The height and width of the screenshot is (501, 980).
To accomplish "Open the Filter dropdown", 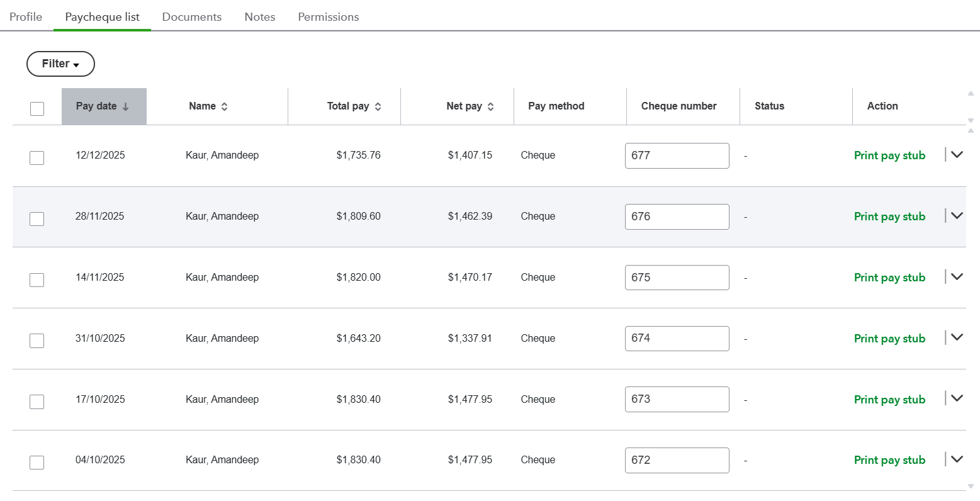I will tap(60, 64).
